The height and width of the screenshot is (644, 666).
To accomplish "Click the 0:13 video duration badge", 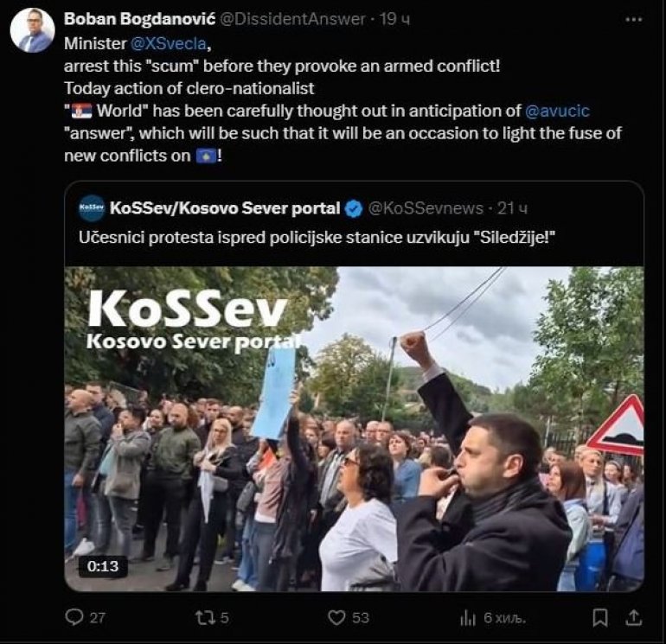I will pos(103,566).
